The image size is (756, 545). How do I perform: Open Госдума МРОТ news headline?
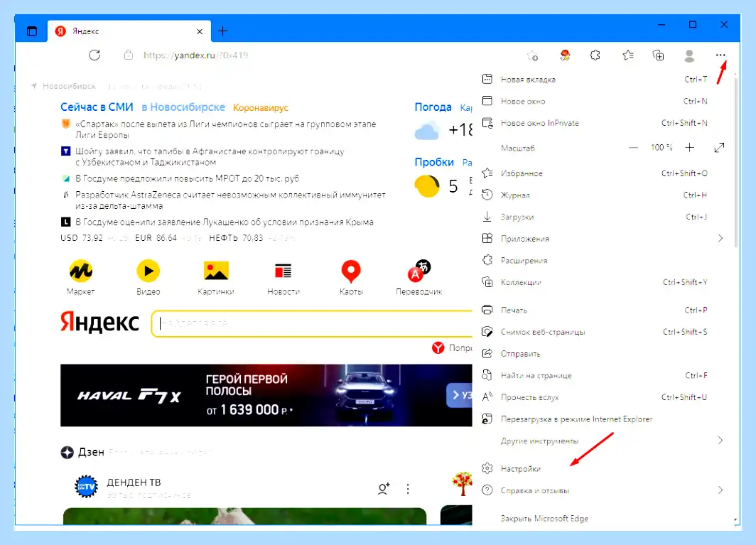point(187,178)
